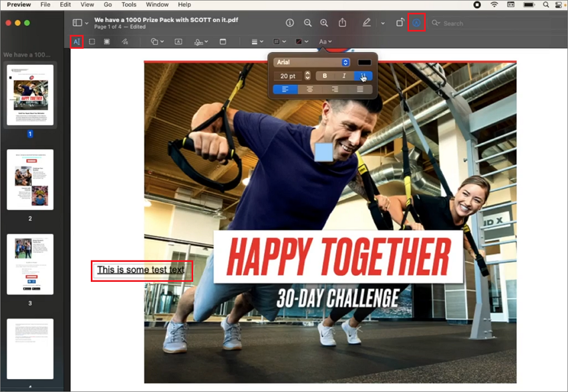Image resolution: width=568 pixels, height=392 pixels.
Task: Click the search magnifier in toolbar
Action: coord(436,23)
